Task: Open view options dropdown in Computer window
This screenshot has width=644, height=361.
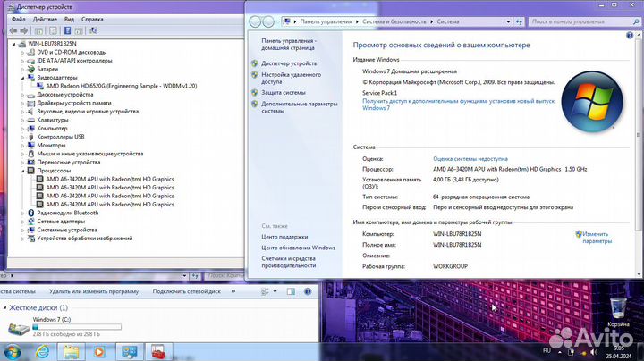Action: 275,291
